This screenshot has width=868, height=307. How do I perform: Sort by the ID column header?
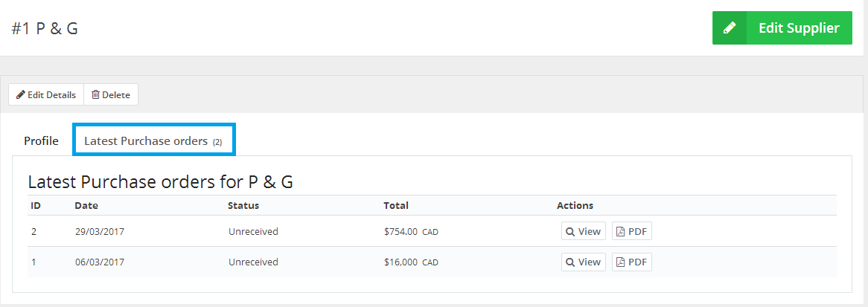36,205
